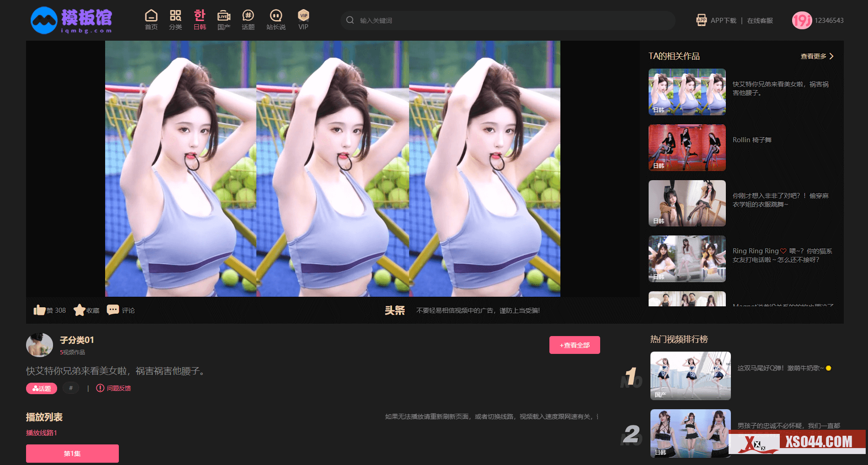The height and width of the screenshot is (465, 868).
Task: Open thumbnail for 快艾特你兄弟来看美女啦 related video
Action: coord(687,92)
